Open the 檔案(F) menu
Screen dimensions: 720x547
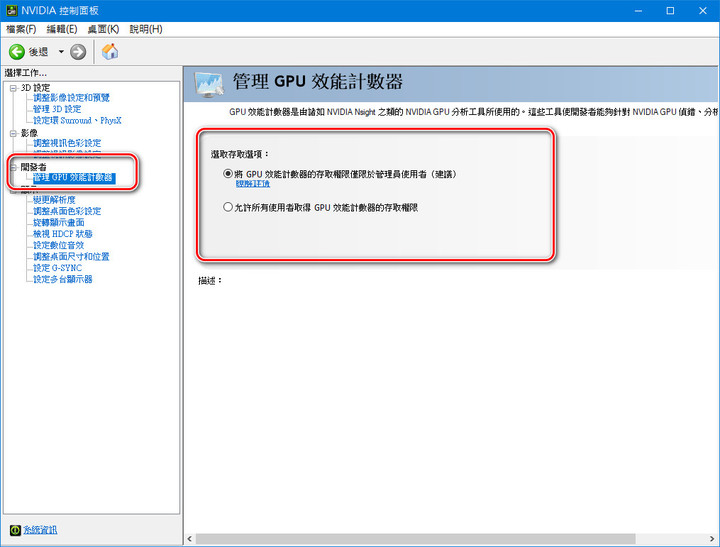coord(21,29)
